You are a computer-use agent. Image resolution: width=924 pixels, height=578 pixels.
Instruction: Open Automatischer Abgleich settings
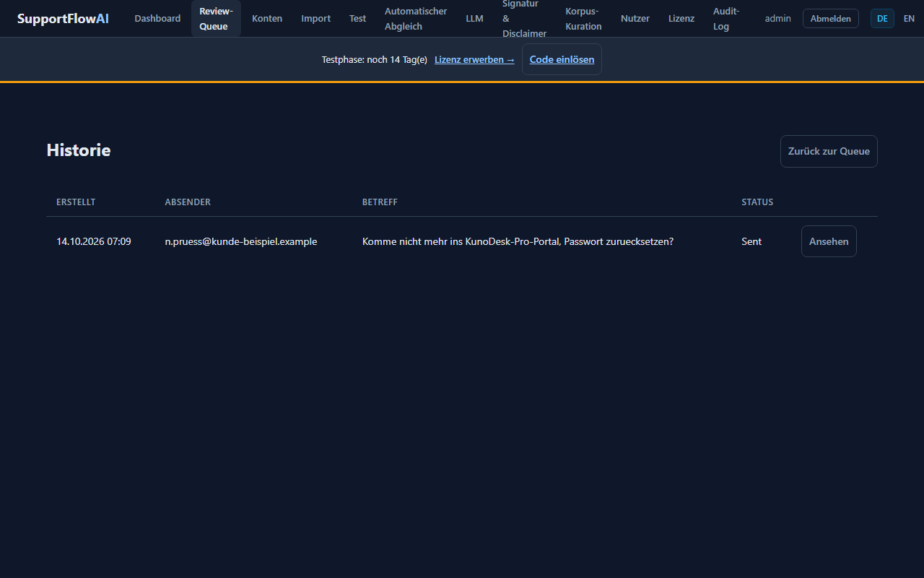(x=416, y=19)
